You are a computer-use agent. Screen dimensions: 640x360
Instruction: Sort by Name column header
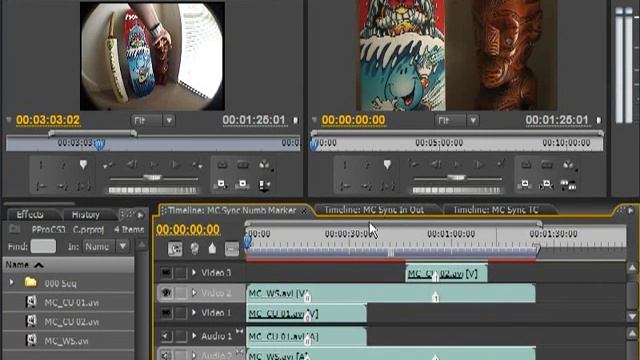pyautogui.click(x=68, y=265)
